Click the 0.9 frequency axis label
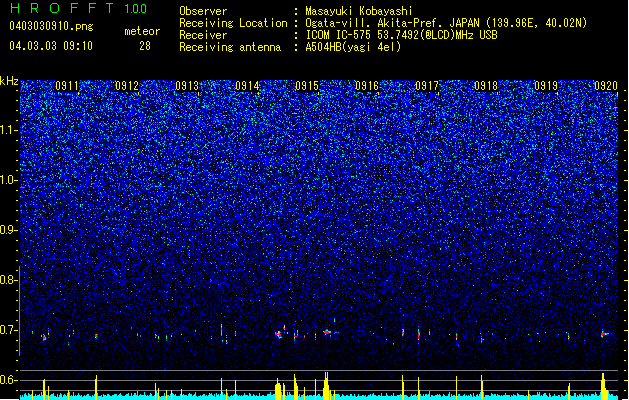 tap(9, 230)
